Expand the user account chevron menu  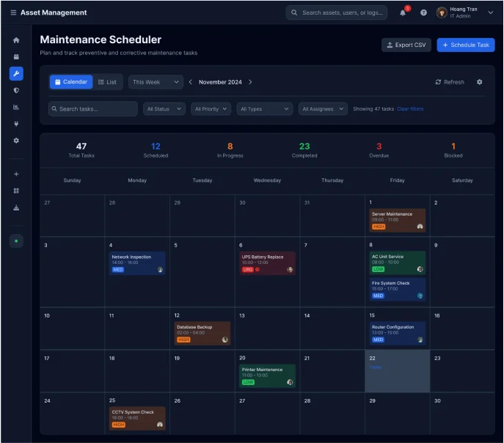pyautogui.click(x=491, y=12)
